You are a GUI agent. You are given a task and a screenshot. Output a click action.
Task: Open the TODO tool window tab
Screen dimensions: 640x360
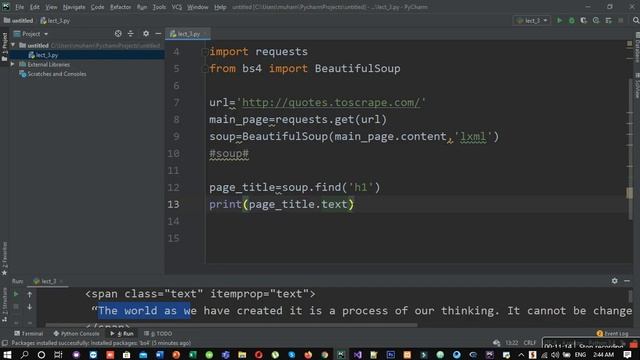pyautogui.click(x=158, y=333)
